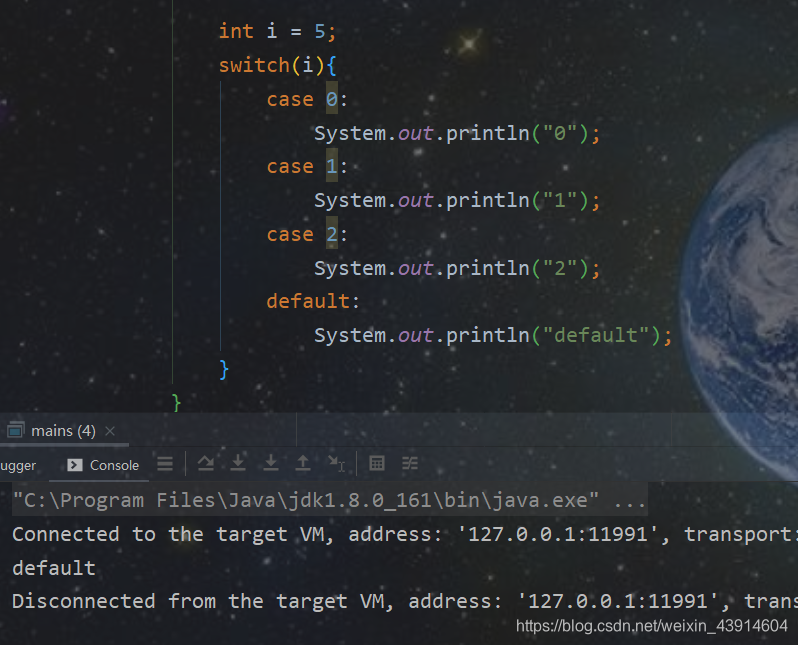Click the 'int i = 5;' code line
Viewport: 798px width, 645px height.
277,31
